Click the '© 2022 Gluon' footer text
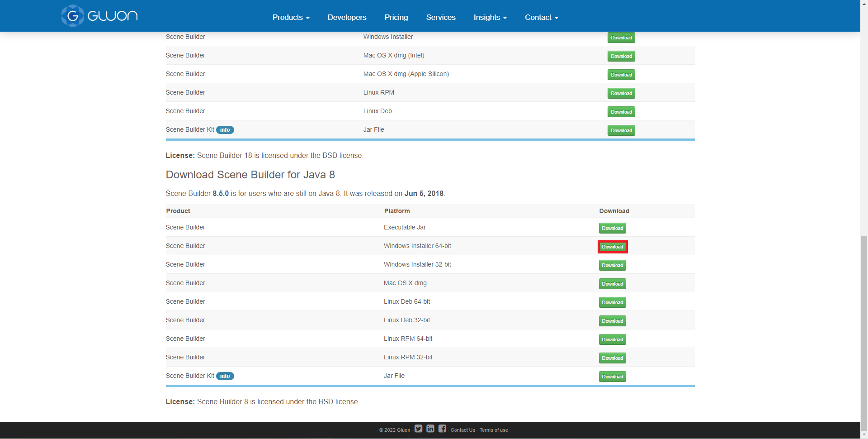This screenshot has width=868, height=439. coord(395,430)
